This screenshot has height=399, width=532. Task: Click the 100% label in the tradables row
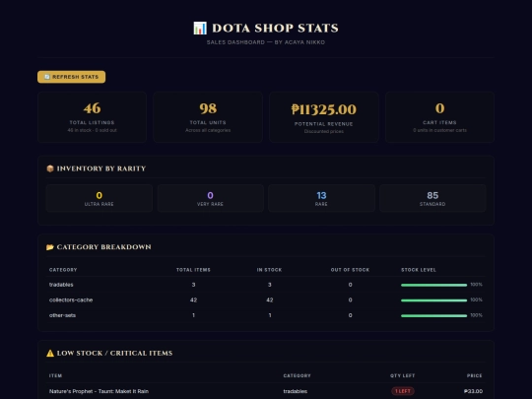[477, 285]
